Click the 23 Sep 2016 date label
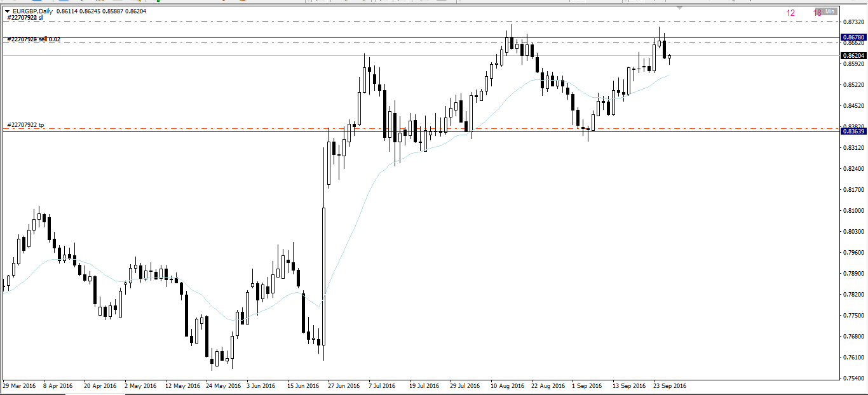 [x=670, y=385]
